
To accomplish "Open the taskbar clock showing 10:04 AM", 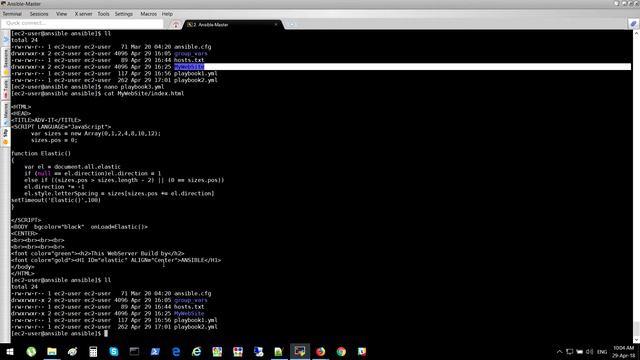I will [624, 351].
